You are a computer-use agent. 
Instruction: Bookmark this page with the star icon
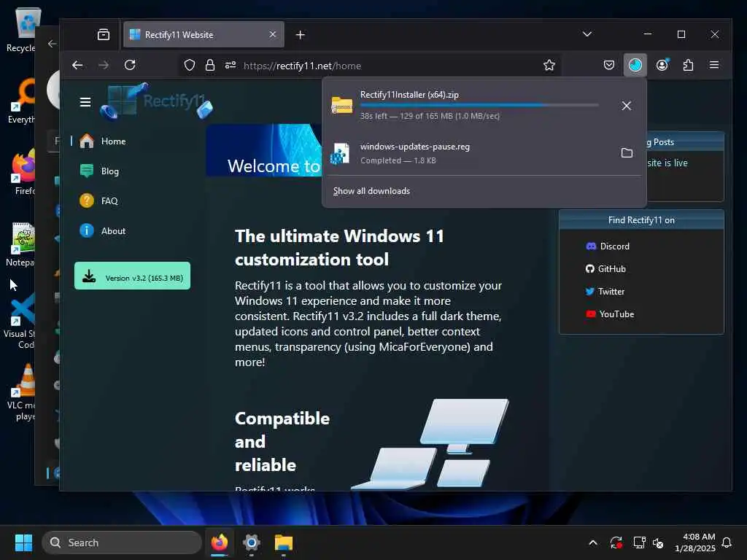coord(549,65)
